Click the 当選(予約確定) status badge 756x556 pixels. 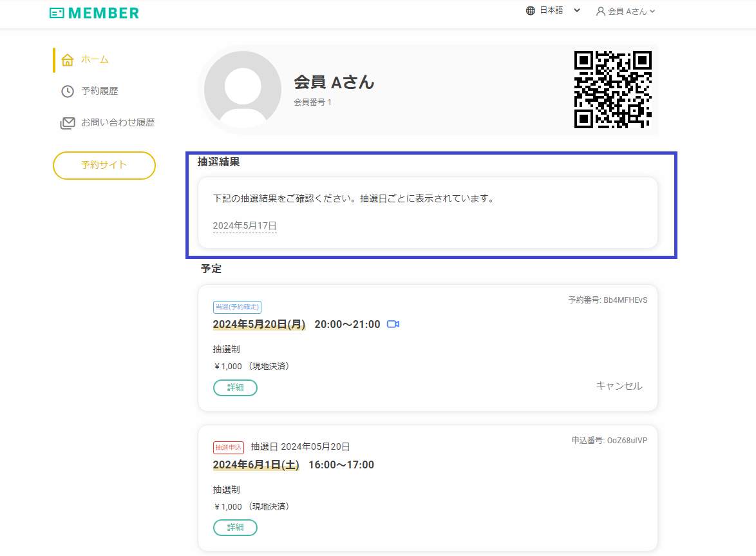237,307
